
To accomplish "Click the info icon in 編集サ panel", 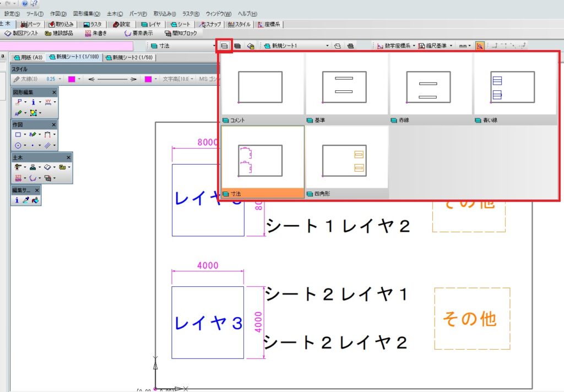I will [17, 200].
